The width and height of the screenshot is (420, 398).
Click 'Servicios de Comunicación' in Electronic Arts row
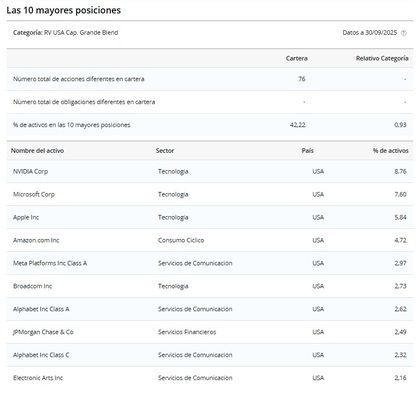pos(195,378)
